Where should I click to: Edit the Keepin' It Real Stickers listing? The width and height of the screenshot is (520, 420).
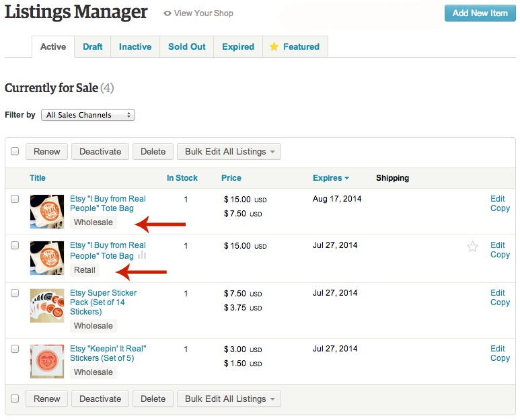(x=497, y=349)
